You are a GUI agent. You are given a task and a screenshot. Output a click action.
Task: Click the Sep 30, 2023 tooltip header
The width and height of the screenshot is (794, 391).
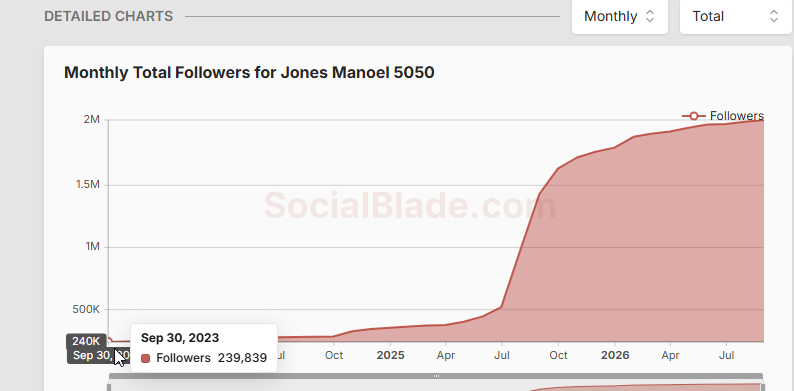(180, 338)
